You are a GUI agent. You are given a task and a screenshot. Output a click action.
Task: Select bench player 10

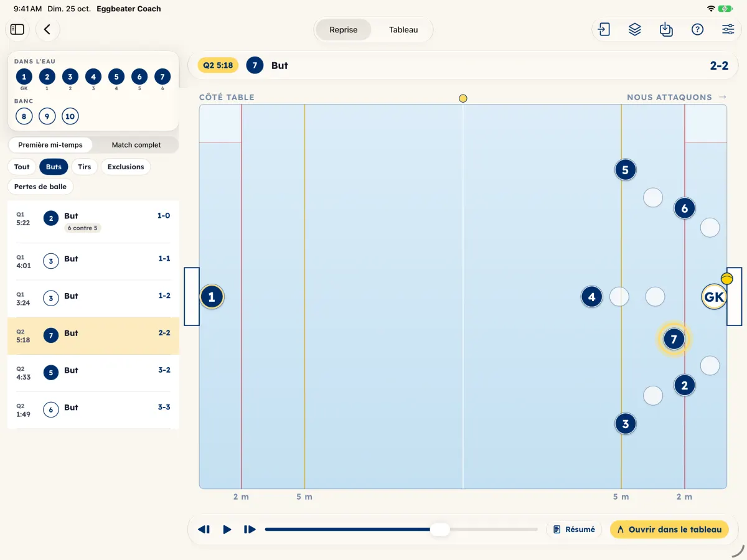pos(70,116)
